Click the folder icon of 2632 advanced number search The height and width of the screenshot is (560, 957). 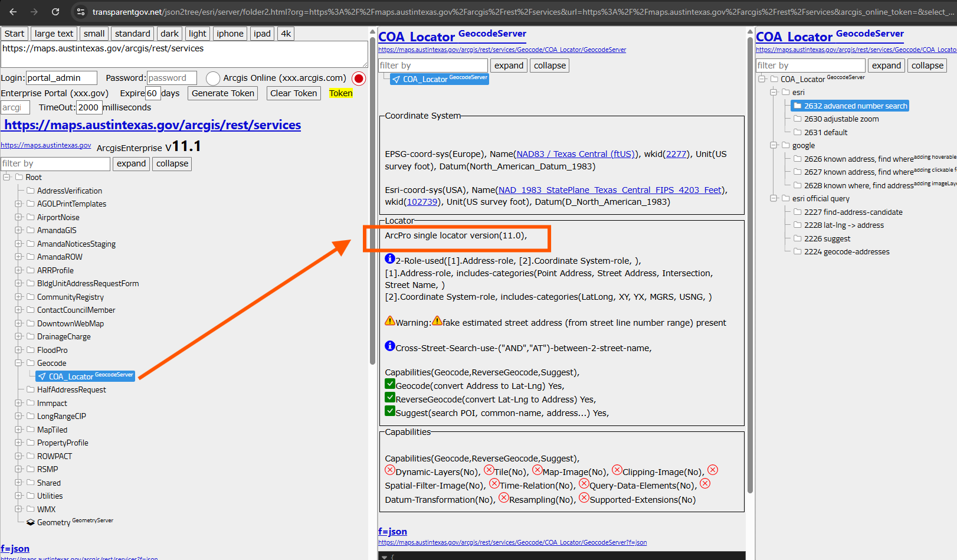(798, 106)
